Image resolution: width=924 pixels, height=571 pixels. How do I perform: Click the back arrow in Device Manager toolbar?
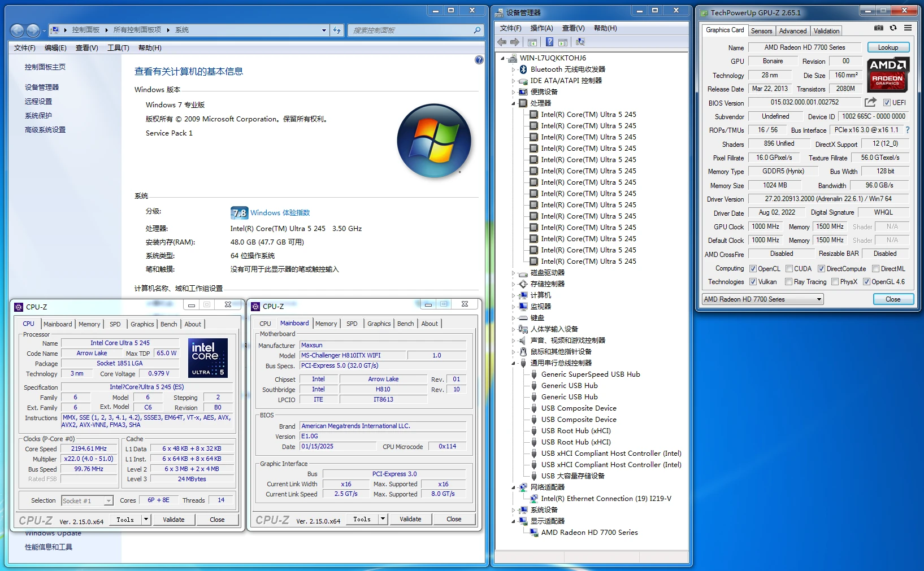pos(502,42)
